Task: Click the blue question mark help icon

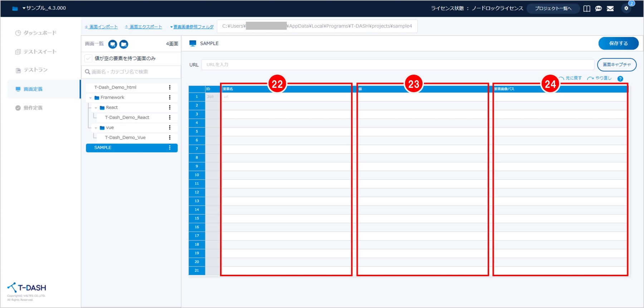Action: click(620, 79)
